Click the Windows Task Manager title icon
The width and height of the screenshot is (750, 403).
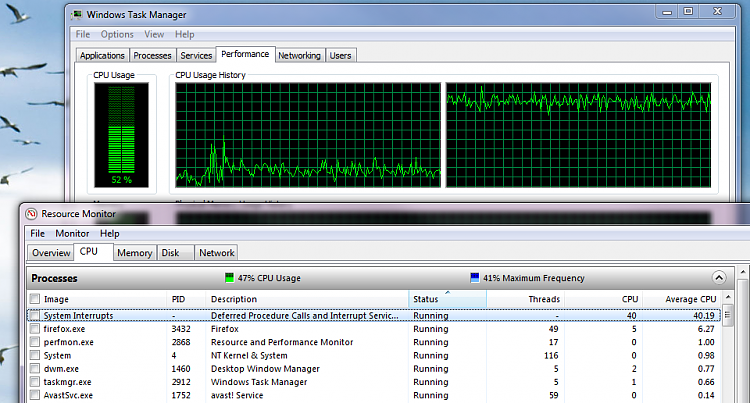pyautogui.click(x=77, y=15)
